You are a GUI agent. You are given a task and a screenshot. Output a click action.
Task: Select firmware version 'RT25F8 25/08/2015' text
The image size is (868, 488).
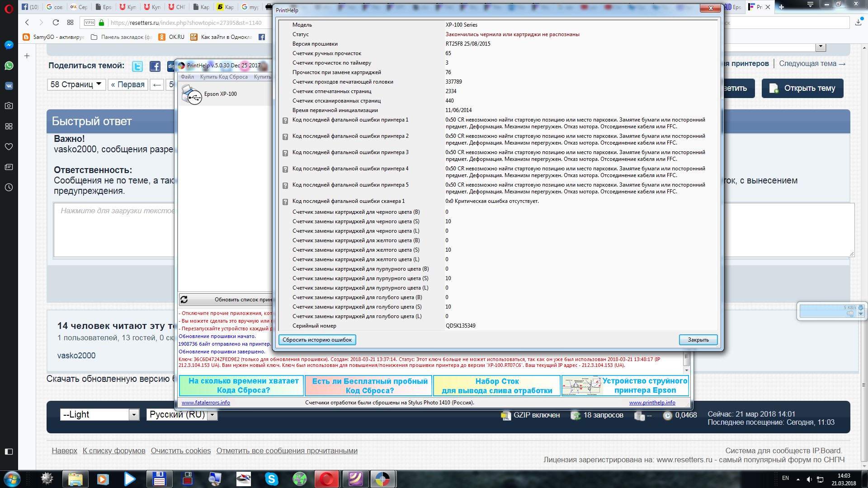click(x=468, y=44)
